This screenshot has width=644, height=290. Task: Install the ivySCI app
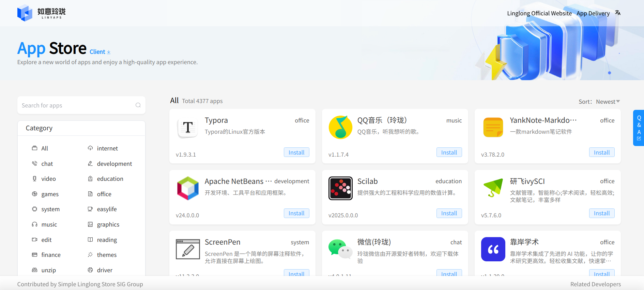tap(602, 213)
